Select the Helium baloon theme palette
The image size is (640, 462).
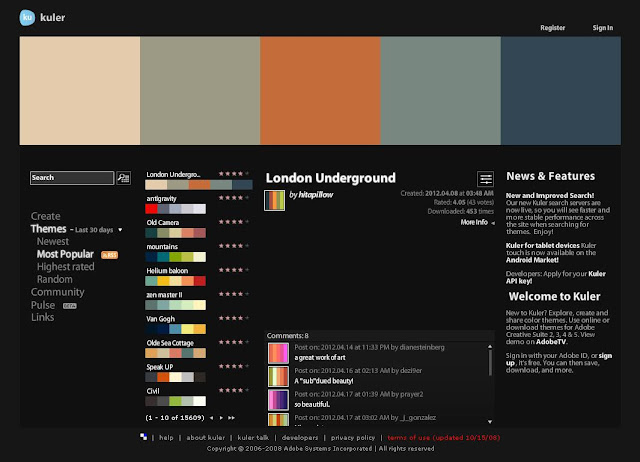tap(176, 281)
